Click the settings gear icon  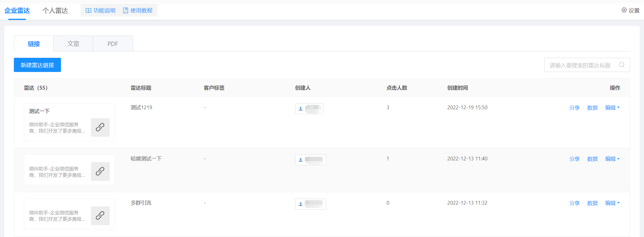(x=624, y=10)
